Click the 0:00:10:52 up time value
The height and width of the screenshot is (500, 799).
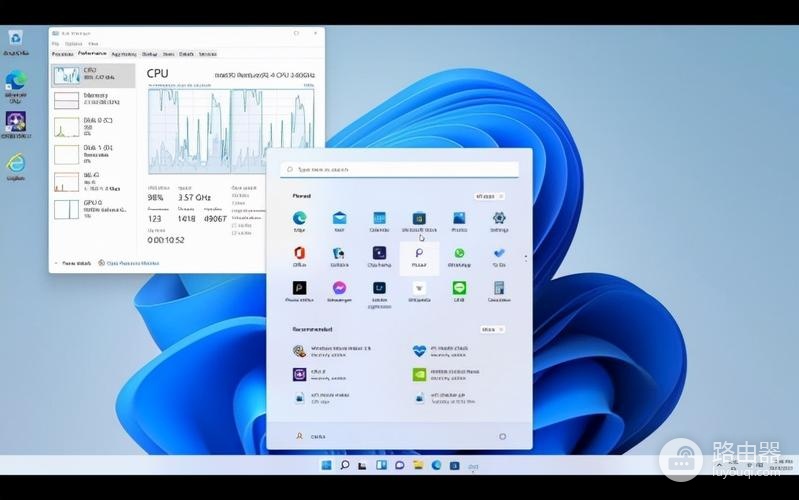click(166, 240)
